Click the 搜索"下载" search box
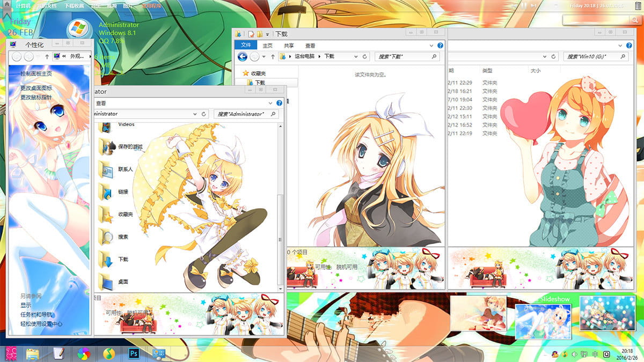The image size is (644, 362). (407, 56)
